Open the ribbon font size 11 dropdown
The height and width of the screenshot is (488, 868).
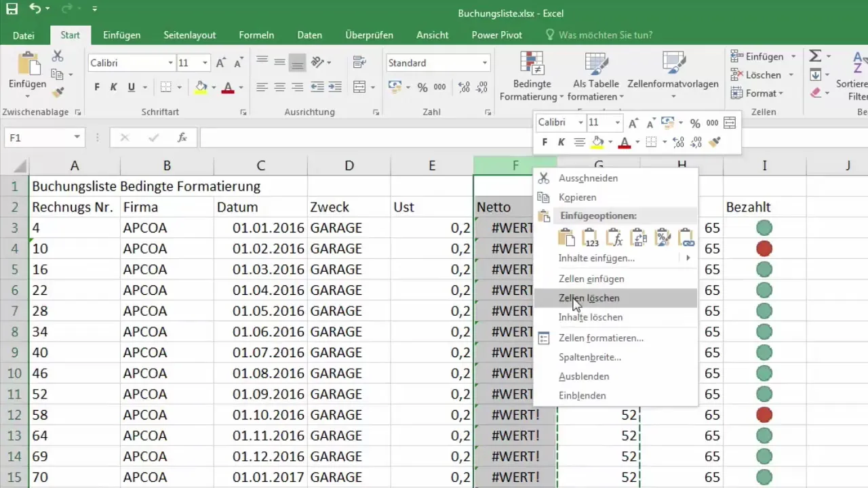click(205, 63)
